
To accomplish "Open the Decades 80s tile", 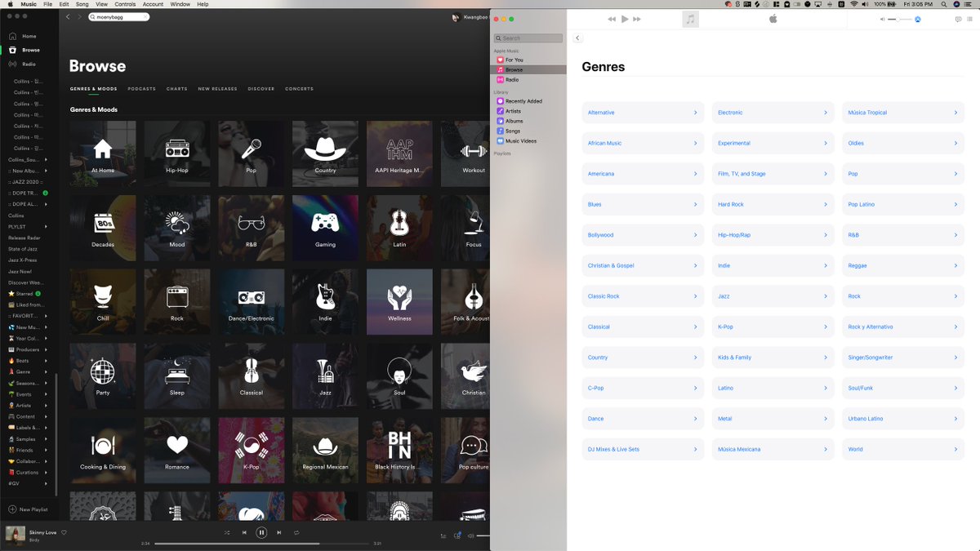I will coord(103,228).
